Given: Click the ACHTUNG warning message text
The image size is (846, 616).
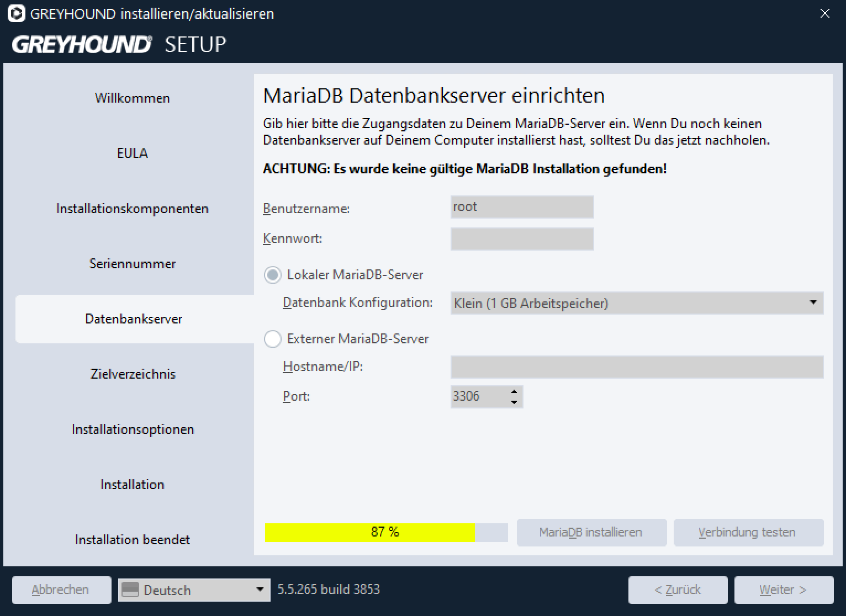Looking at the screenshot, I should pyautogui.click(x=465, y=169).
